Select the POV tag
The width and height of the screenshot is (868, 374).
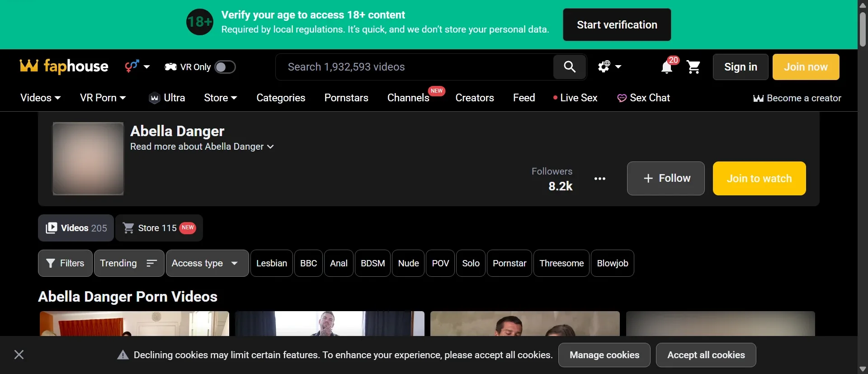coord(440,263)
